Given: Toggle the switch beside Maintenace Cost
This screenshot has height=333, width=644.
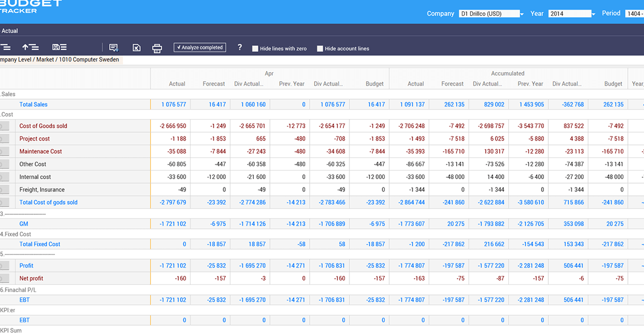Looking at the screenshot, I should point(4,152).
